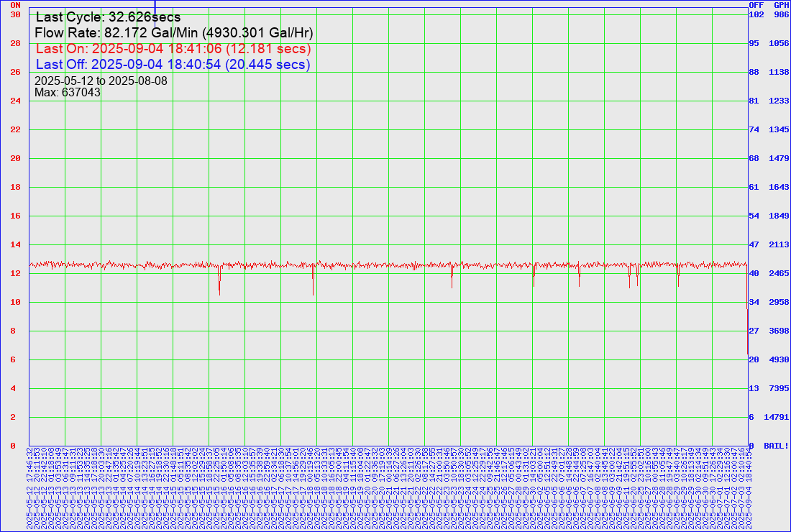Screen dimensions: 791x532
Task: Click the "2465" value in the GPH column
Action: (779, 273)
